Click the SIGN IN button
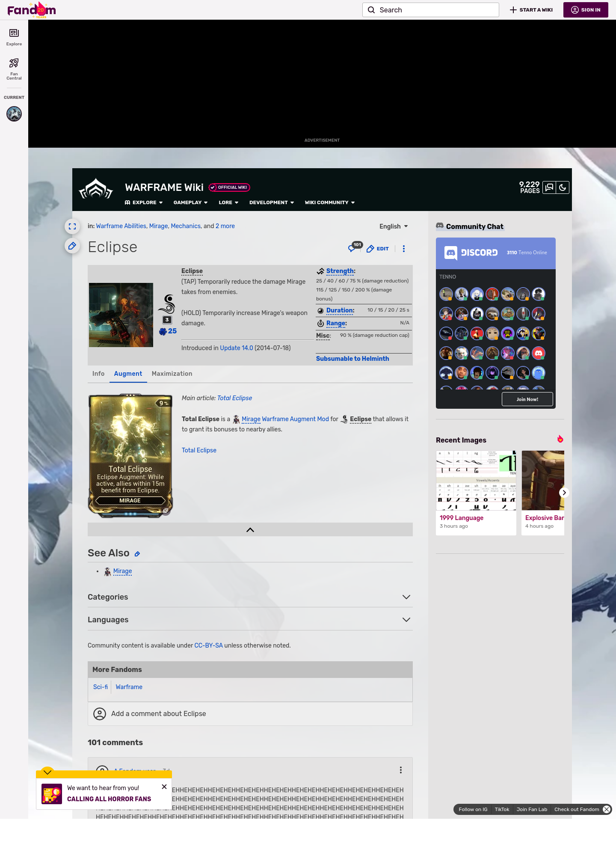This screenshot has height=856, width=616. tap(586, 10)
